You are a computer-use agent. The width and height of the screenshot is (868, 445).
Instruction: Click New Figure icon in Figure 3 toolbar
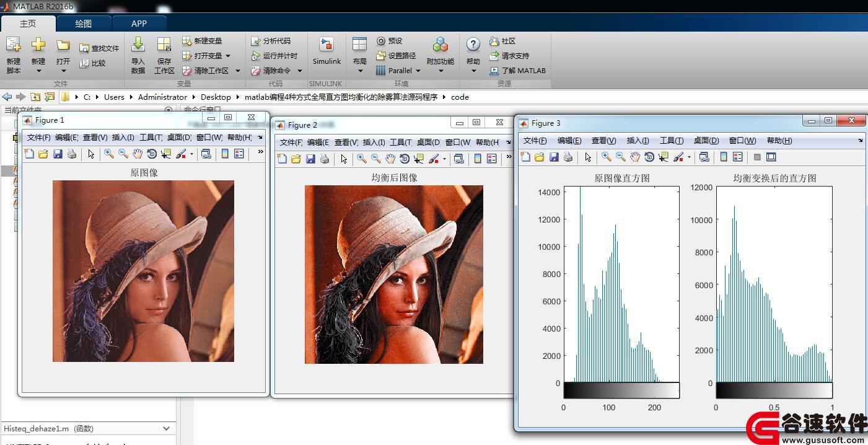pos(525,157)
